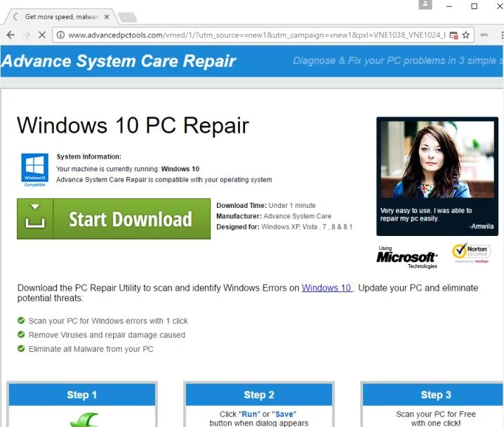This screenshot has height=427, width=504.
Task: Go back with the browser back arrow
Action: [11, 34]
